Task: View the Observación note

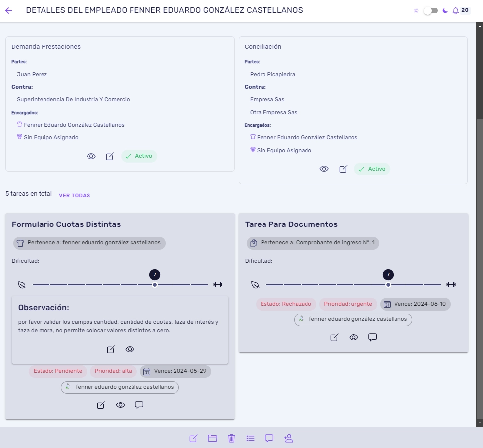Action: point(130,349)
